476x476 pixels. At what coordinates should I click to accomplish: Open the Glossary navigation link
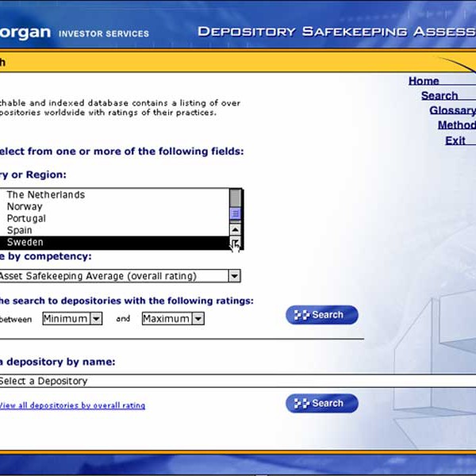[x=452, y=110]
